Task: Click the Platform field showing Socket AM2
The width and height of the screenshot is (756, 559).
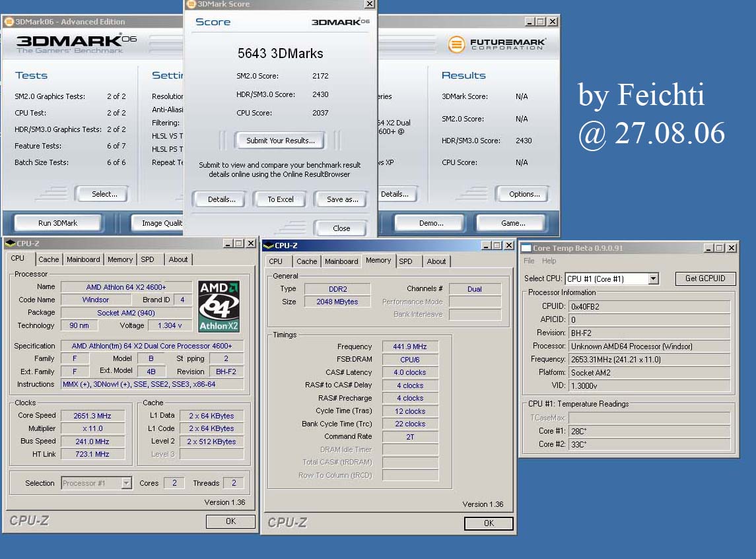Action: pos(650,373)
